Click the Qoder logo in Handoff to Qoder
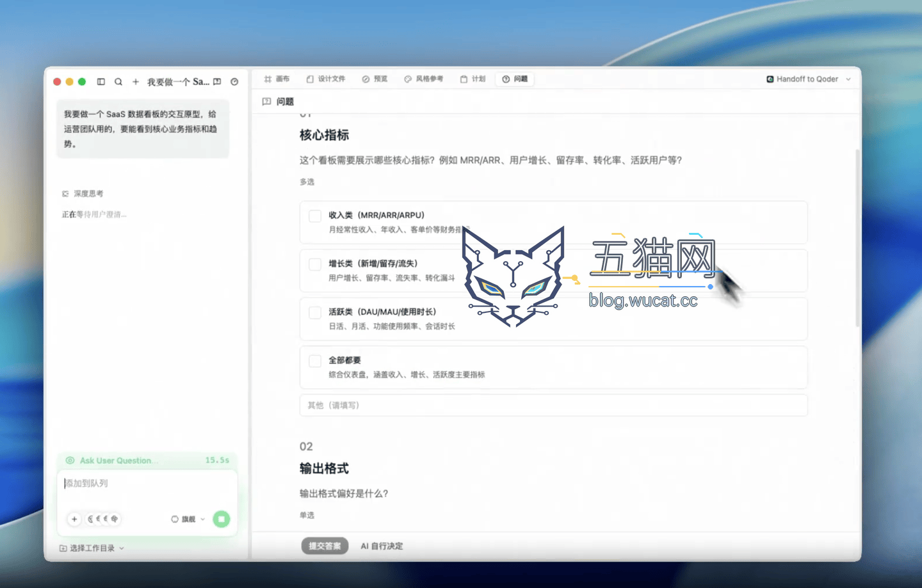Image resolution: width=922 pixels, height=588 pixels. 770,79
